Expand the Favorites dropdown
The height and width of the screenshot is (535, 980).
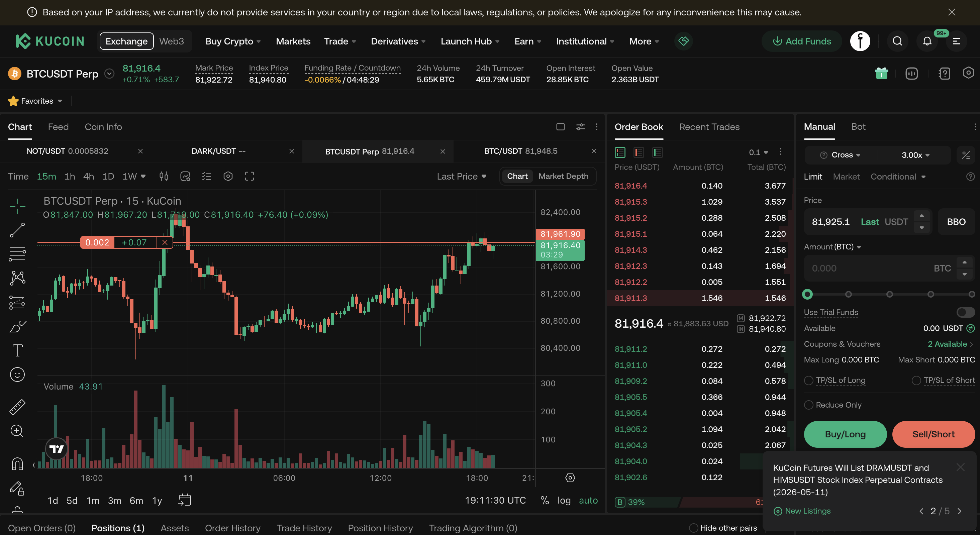pyautogui.click(x=35, y=101)
